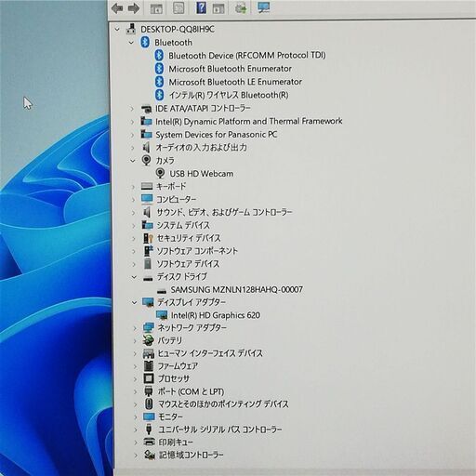Image resolution: width=476 pixels, height=476 pixels.
Task: Expand the ネットワーク アダプター category
Action: point(135,328)
